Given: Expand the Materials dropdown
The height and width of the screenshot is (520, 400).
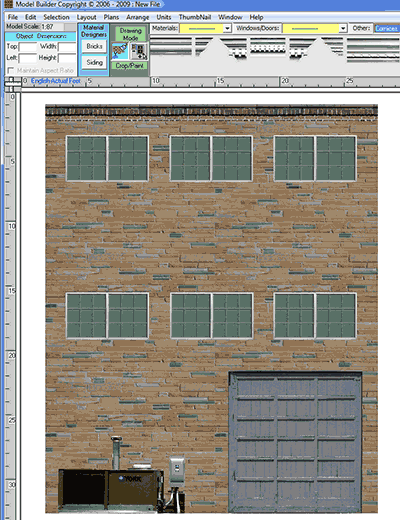Looking at the screenshot, I should (227, 29).
